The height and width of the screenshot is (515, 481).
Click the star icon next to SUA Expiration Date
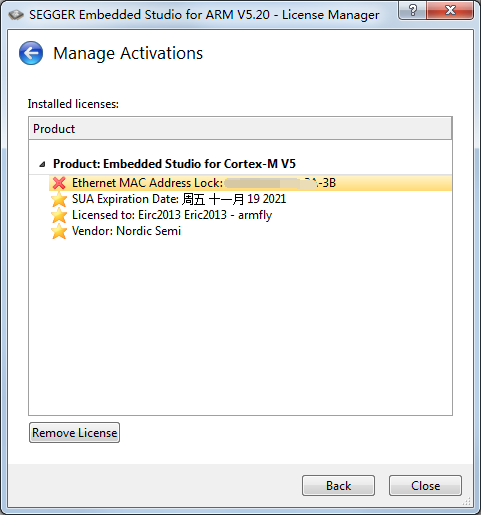click(x=59, y=199)
